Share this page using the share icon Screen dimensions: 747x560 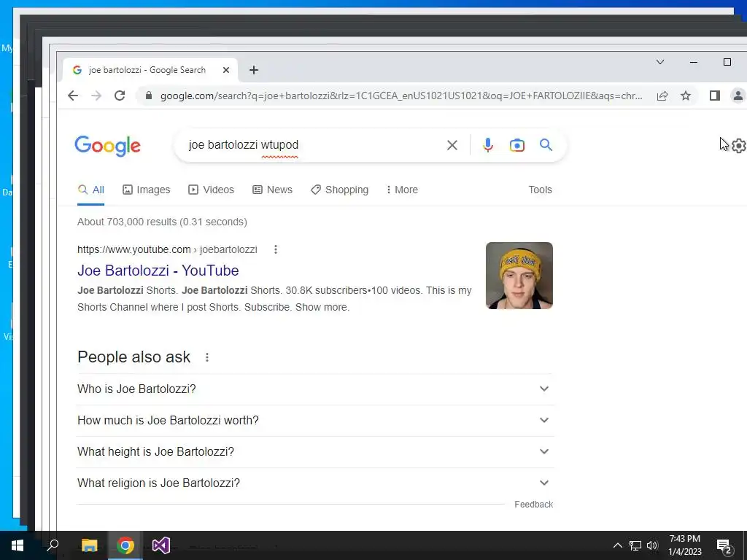(662, 96)
